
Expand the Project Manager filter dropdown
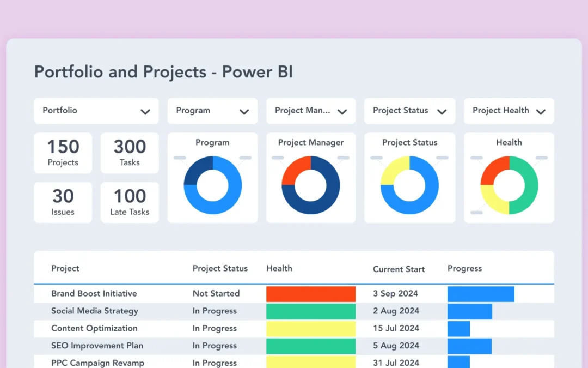point(310,111)
